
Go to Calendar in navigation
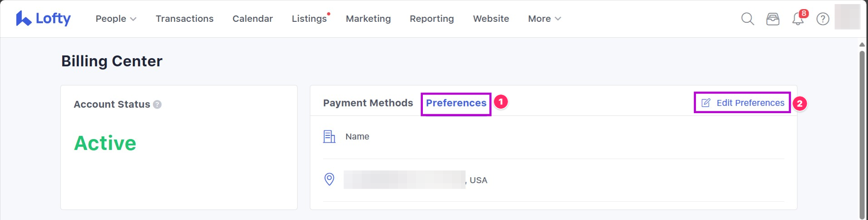252,19
